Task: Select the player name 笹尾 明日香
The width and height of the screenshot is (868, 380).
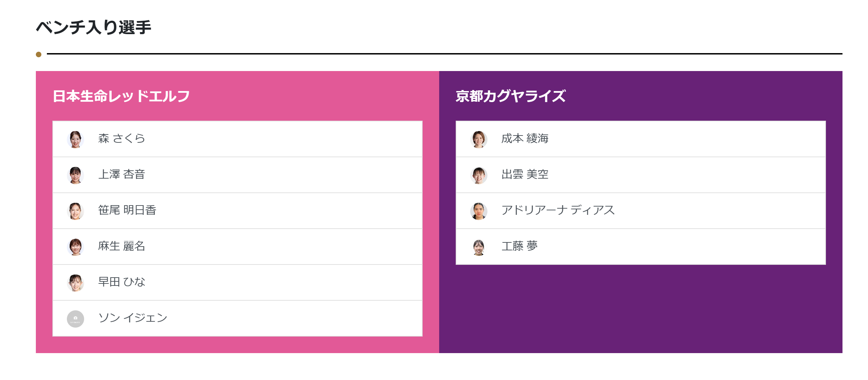Action: 127,210
